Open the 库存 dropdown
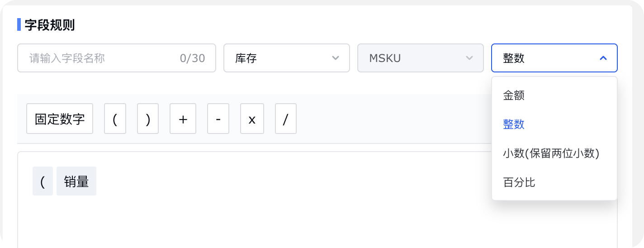This screenshot has height=248, width=644. tap(287, 58)
